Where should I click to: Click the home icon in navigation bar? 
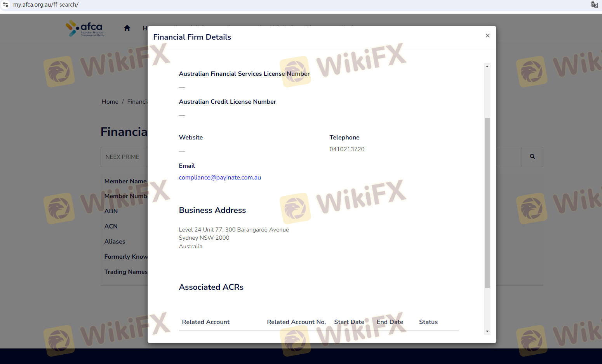pos(127,28)
